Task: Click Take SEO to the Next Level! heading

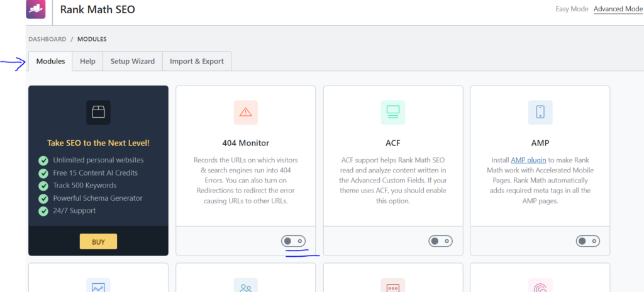Action: (98, 143)
